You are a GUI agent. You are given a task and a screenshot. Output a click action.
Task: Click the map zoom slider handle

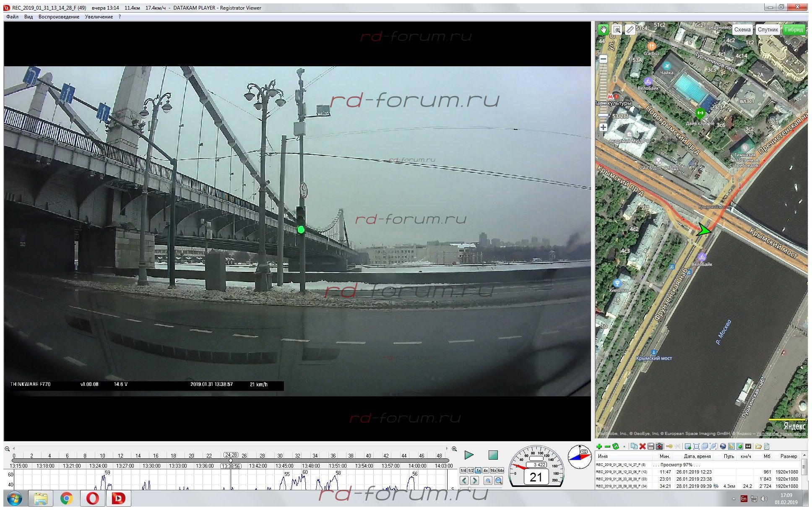pos(603,115)
